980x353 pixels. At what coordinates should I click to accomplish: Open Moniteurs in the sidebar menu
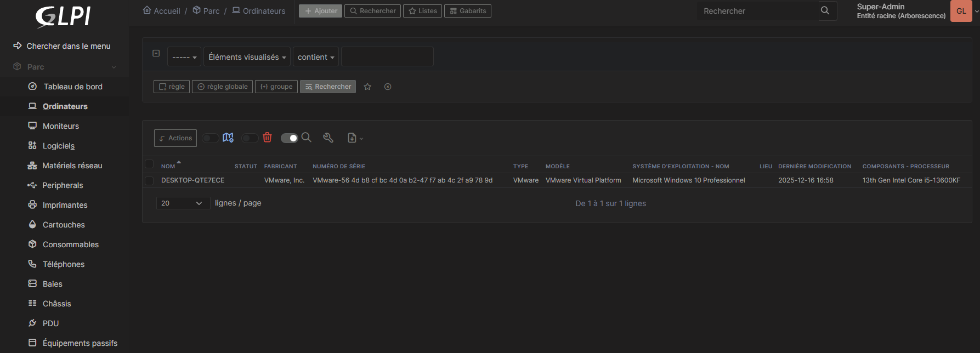pos(60,126)
